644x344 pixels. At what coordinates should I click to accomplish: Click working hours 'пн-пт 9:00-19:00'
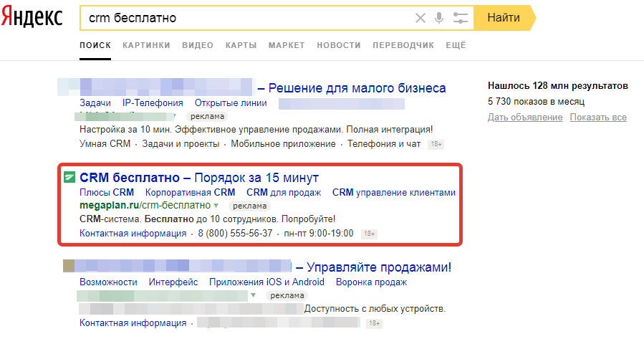[x=318, y=234]
